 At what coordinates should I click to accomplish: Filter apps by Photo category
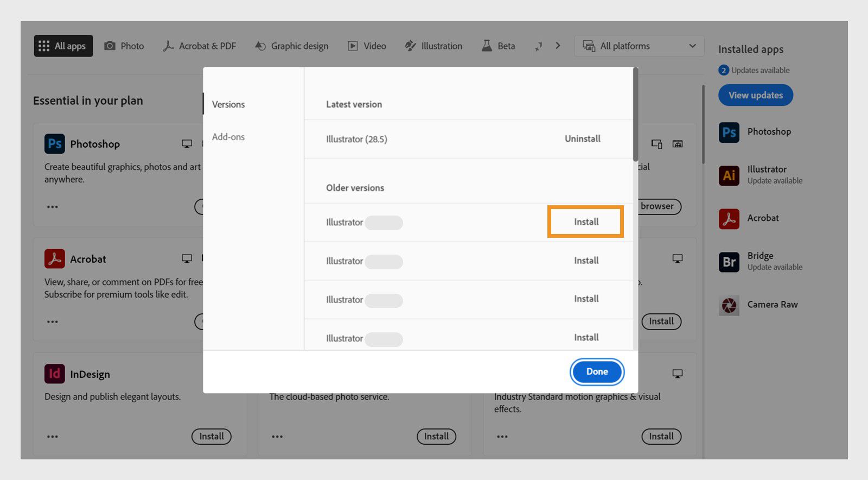124,46
